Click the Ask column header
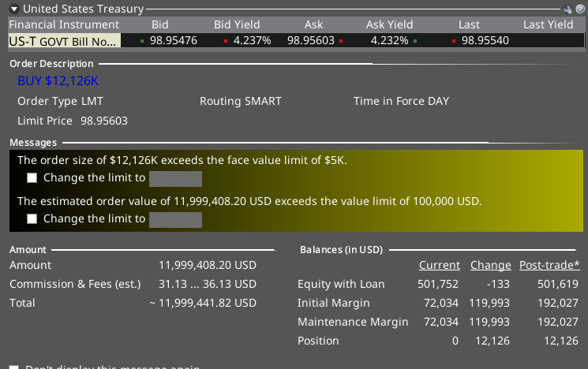Viewport: 588px width, 369px height. [x=314, y=24]
